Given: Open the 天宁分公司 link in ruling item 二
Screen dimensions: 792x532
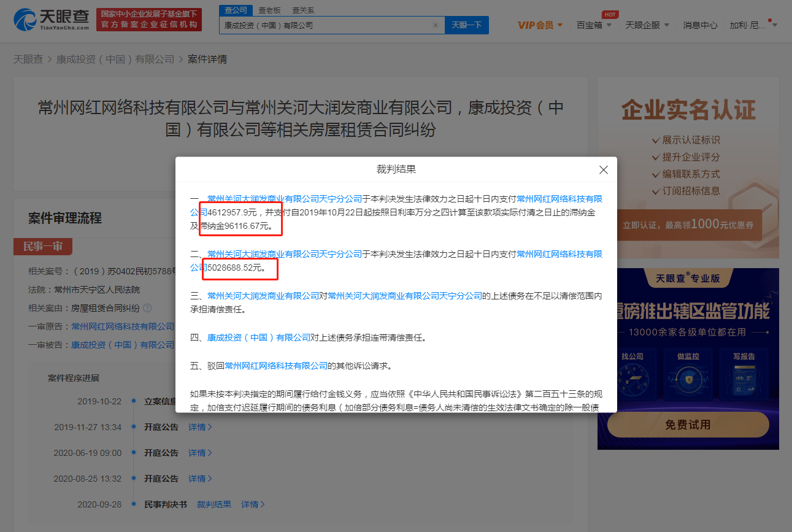Looking at the screenshot, I should 285,254.
